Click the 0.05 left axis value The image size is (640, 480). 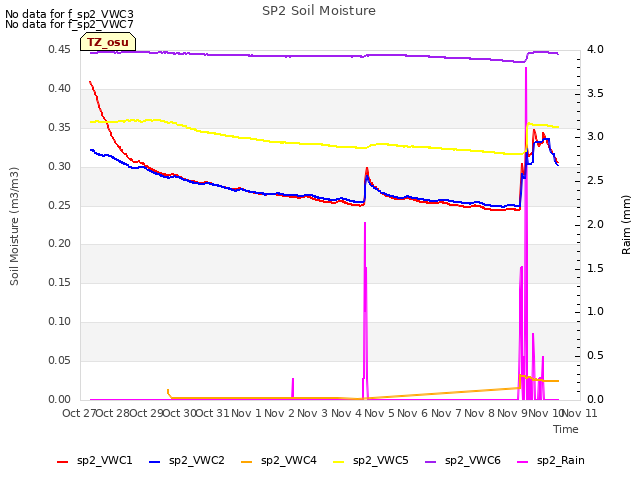[x=60, y=360]
